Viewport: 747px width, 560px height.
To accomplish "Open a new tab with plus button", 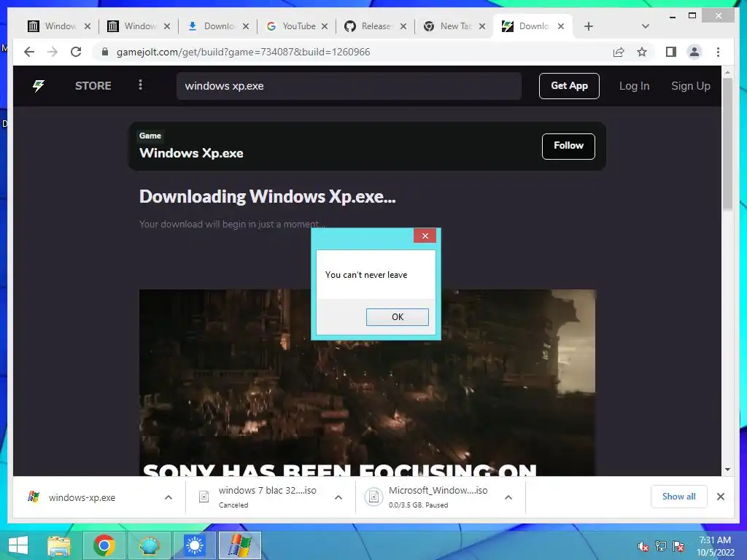I will click(x=589, y=26).
